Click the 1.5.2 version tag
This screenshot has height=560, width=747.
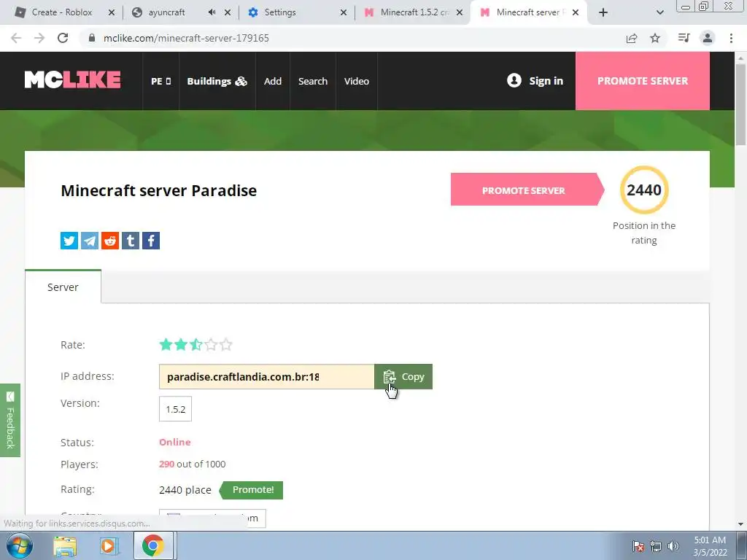click(175, 409)
